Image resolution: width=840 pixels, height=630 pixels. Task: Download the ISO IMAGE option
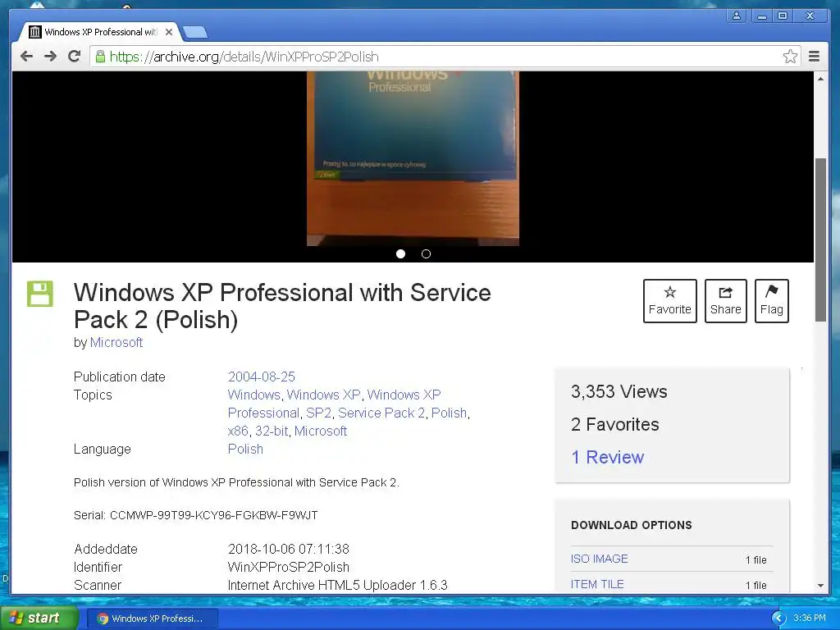point(600,559)
